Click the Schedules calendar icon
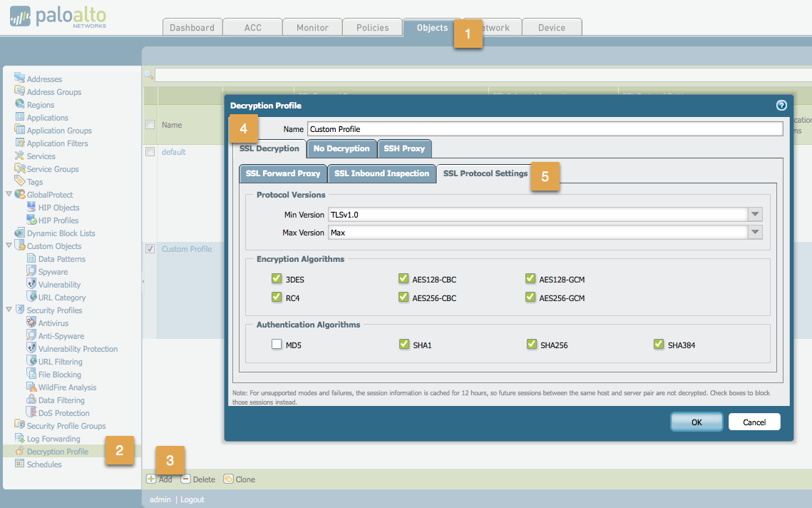The height and width of the screenshot is (508, 812). [x=20, y=464]
